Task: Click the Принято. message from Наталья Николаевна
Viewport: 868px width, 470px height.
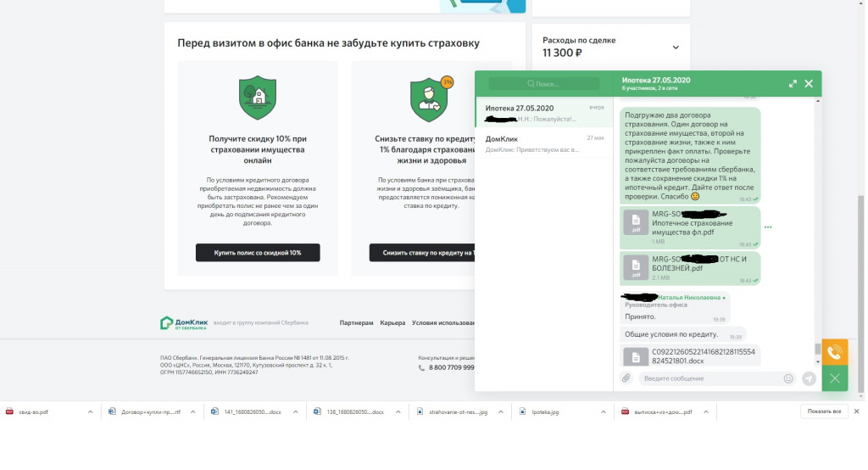Action: (641, 316)
